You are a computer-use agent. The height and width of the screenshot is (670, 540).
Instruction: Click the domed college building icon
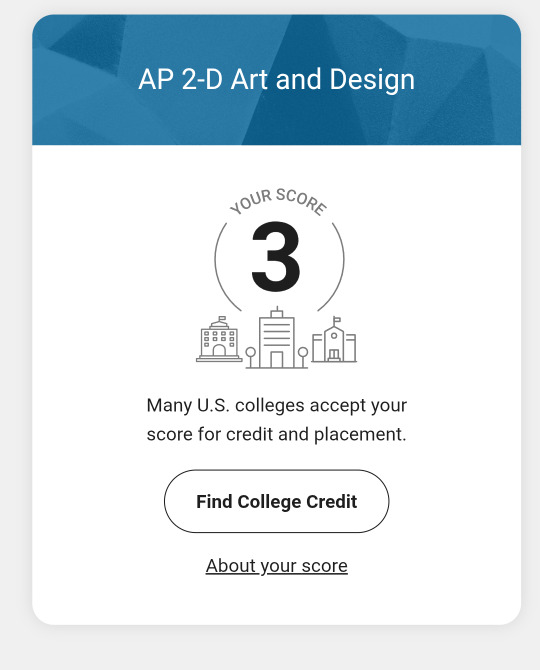(x=219, y=339)
